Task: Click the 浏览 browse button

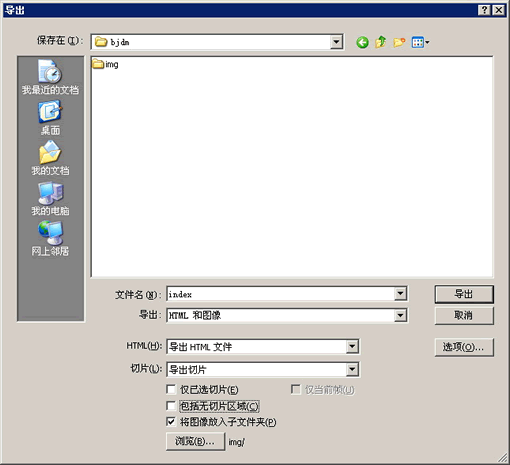Action: pyautogui.click(x=195, y=441)
